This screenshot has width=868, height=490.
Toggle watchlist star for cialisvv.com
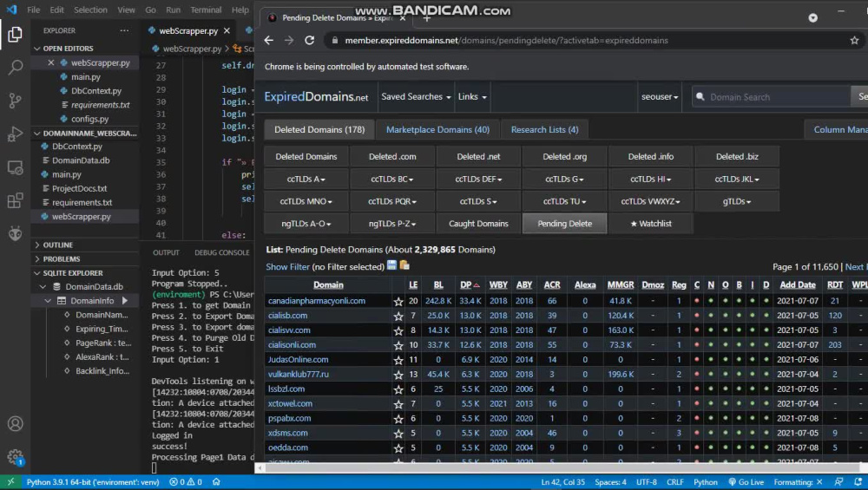tap(398, 330)
